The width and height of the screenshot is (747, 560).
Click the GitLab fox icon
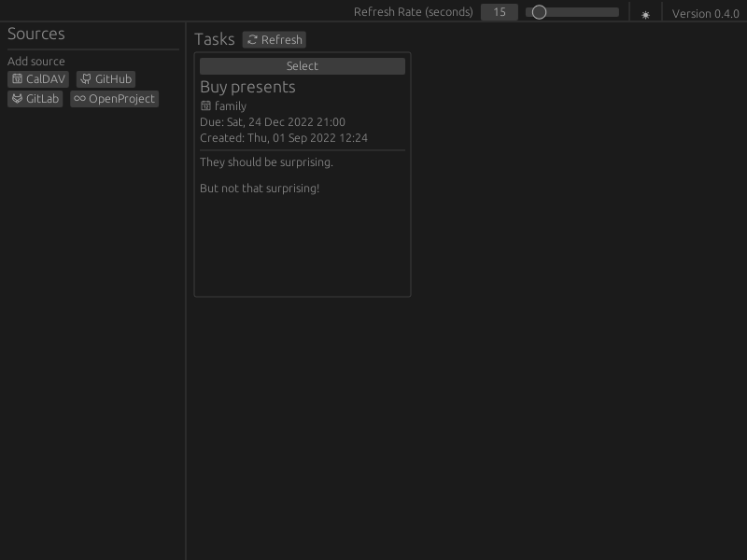[17, 99]
